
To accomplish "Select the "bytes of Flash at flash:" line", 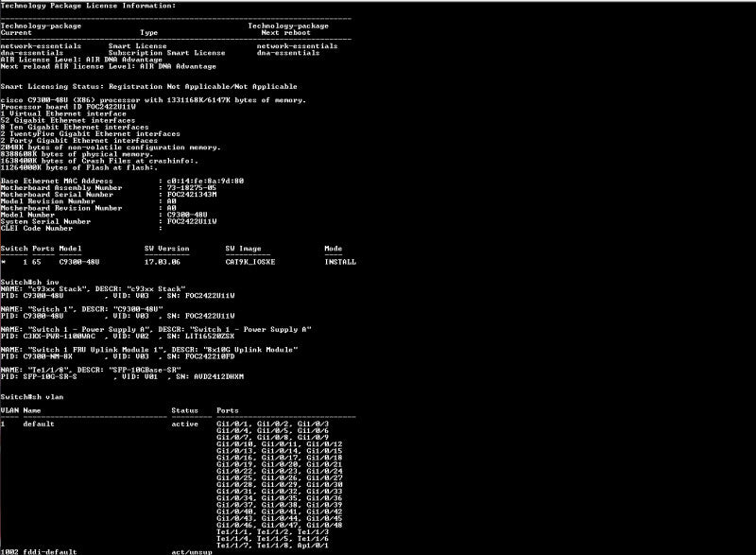I will [79, 167].
